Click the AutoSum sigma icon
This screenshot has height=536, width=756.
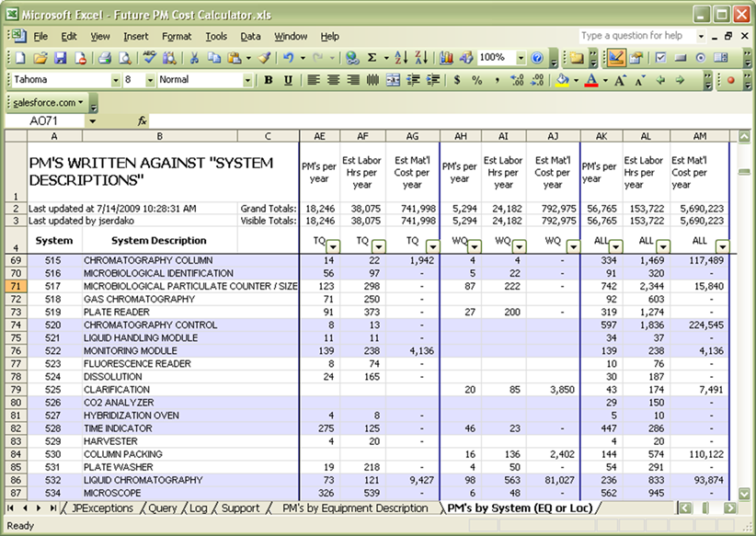click(x=372, y=58)
